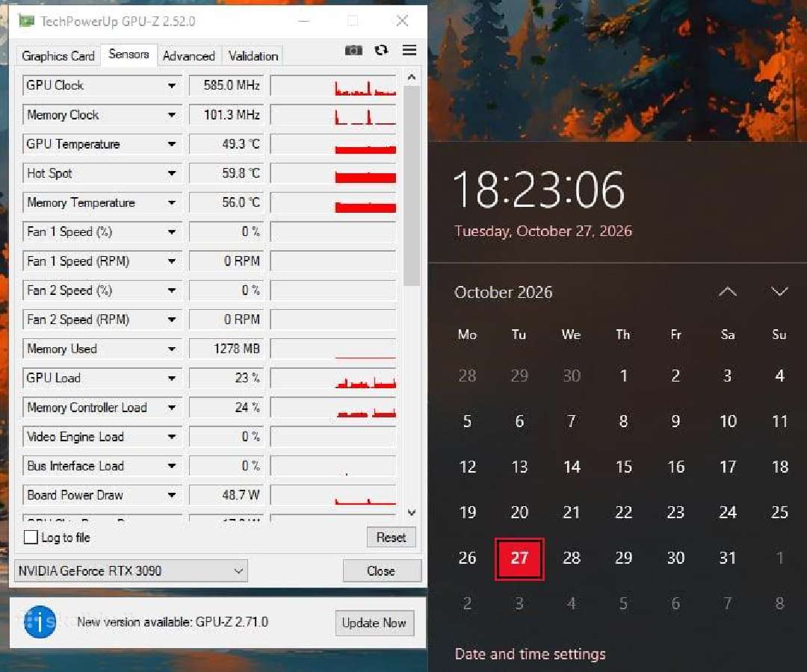Select October 31 in the calendar
The image size is (807, 672).
[x=727, y=558]
